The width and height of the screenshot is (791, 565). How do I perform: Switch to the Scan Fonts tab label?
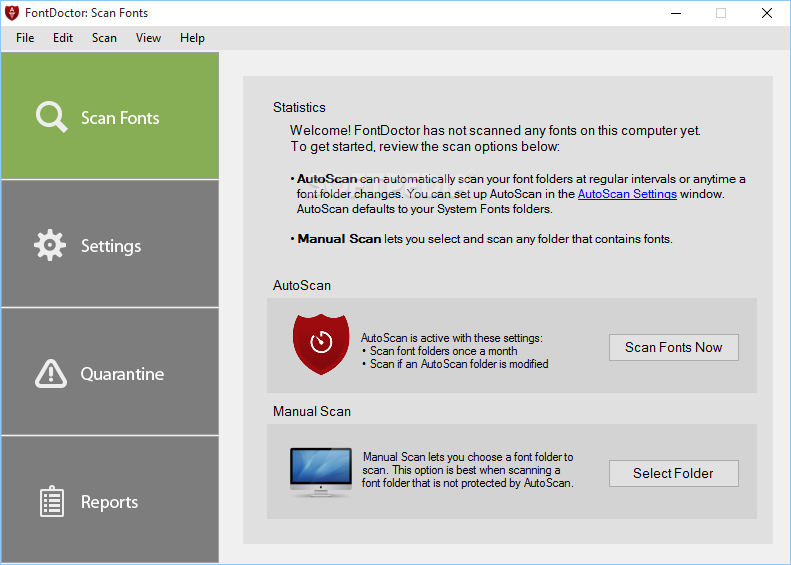tap(120, 118)
